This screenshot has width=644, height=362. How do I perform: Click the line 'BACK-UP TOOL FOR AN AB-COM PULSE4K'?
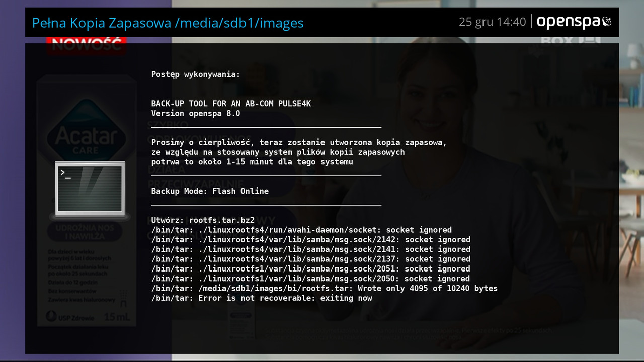click(x=231, y=104)
